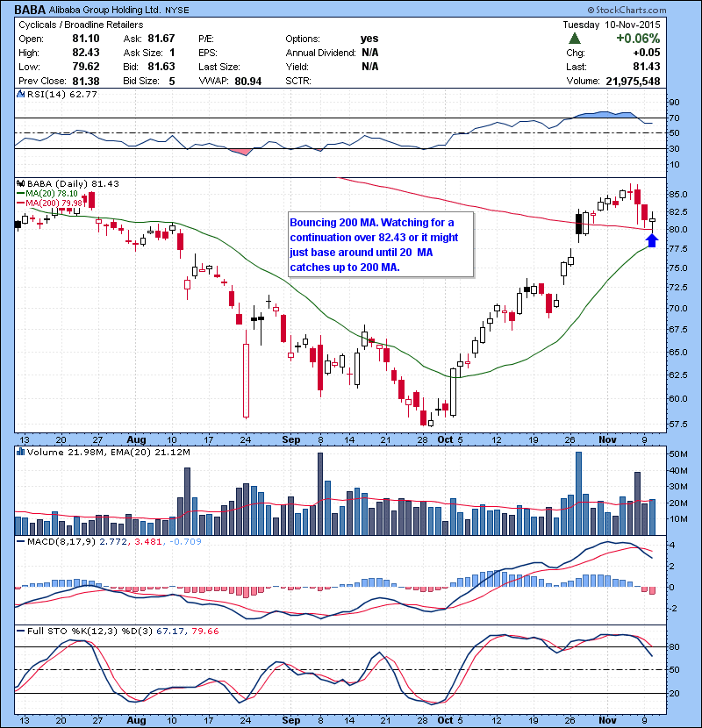Click the Prev Close value 81.38
Viewport: 702px width, 728px height.
(86, 82)
